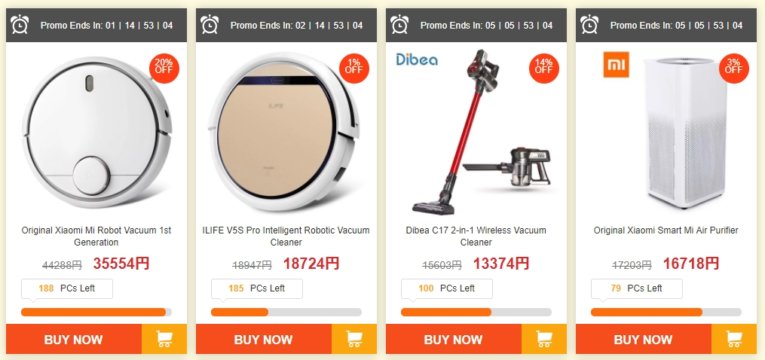The height and width of the screenshot is (360, 765).
Task: Buy now the ILIFE V5S Pro cleaner
Action: pos(263,339)
